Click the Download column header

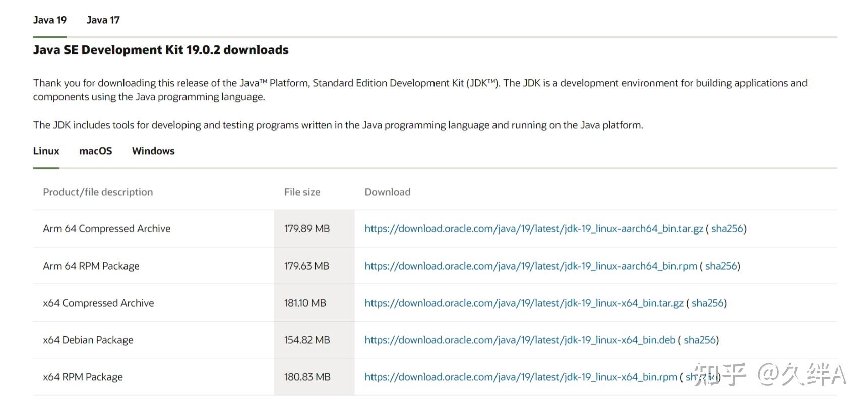(387, 192)
